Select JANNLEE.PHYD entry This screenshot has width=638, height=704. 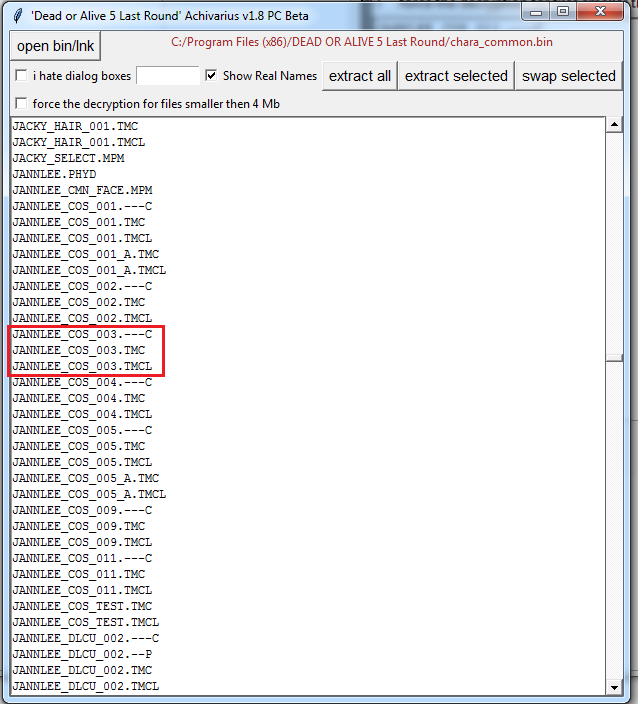point(54,174)
